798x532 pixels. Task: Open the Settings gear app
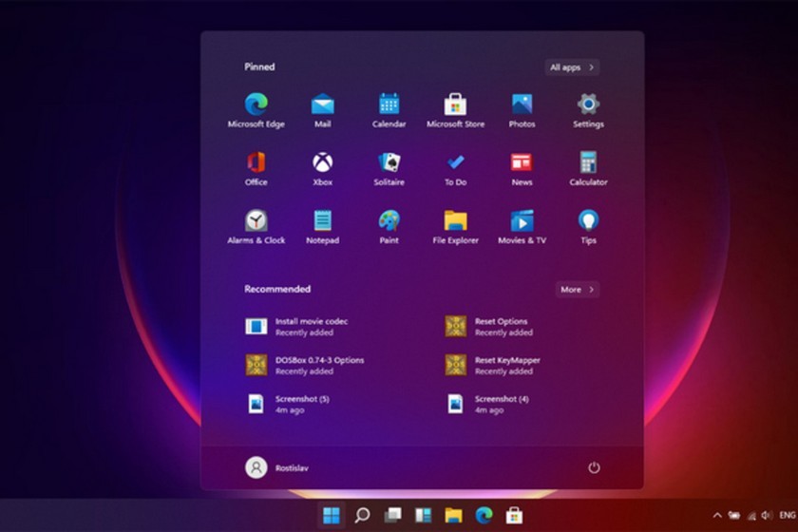pyautogui.click(x=588, y=110)
